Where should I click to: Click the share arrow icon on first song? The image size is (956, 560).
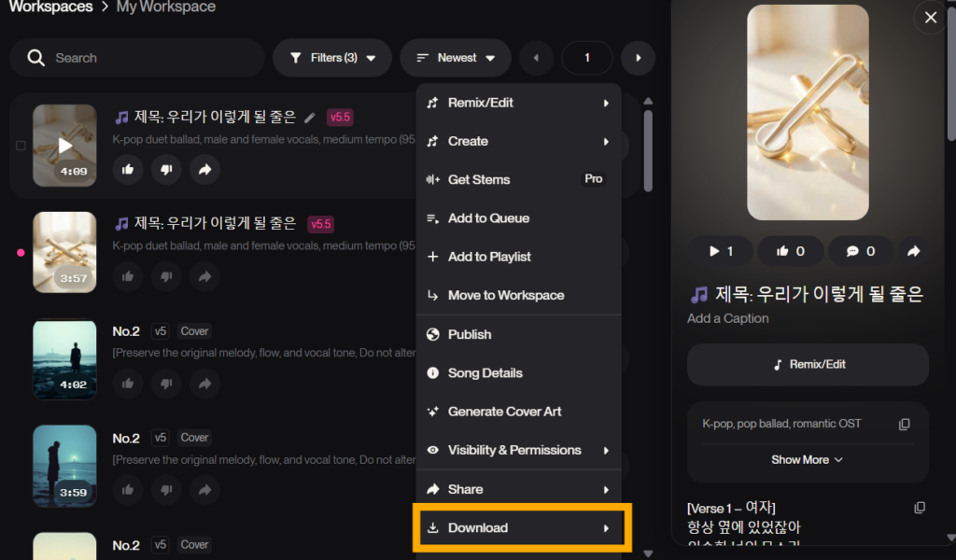[204, 169]
